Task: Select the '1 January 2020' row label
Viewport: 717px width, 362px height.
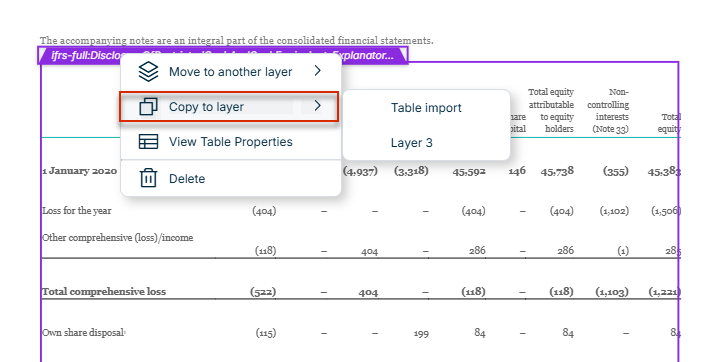Action: point(79,170)
